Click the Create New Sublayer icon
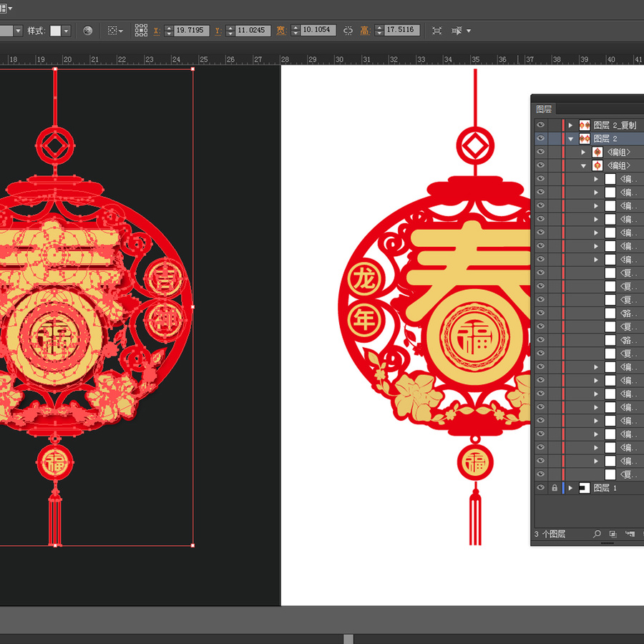This screenshot has height=644, width=644. pyautogui.click(x=630, y=534)
